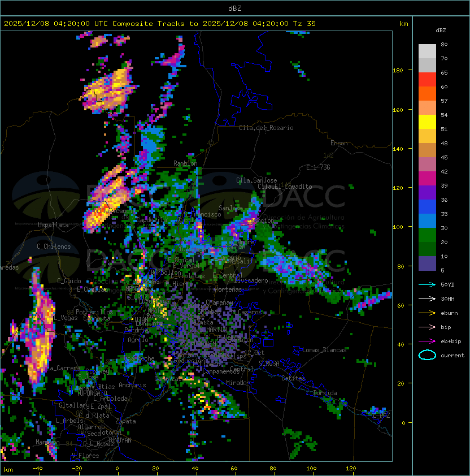
Task: Click the magenta eb+bip arrow icon
Action: [x=427, y=341]
